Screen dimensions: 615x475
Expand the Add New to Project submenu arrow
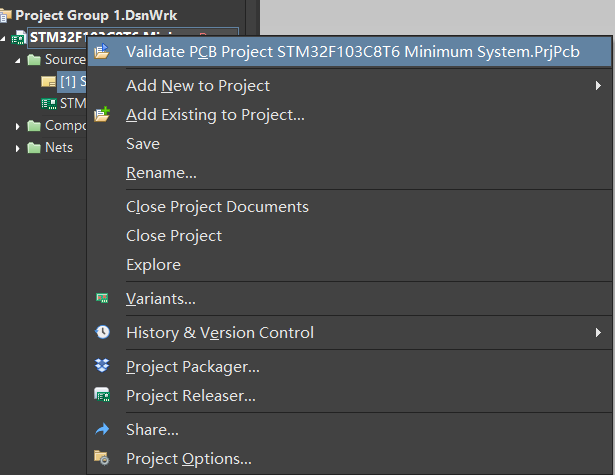(x=598, y=86)
